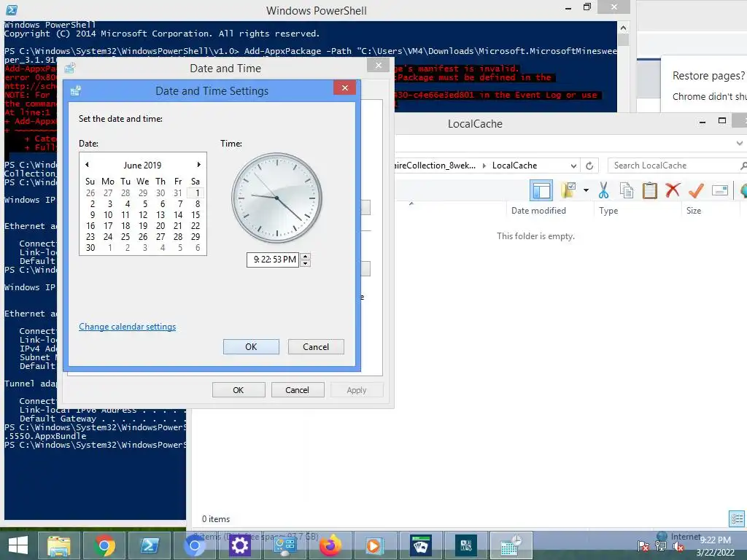
Task: Close the Date and Time Settings dialog
Action: 345,87
